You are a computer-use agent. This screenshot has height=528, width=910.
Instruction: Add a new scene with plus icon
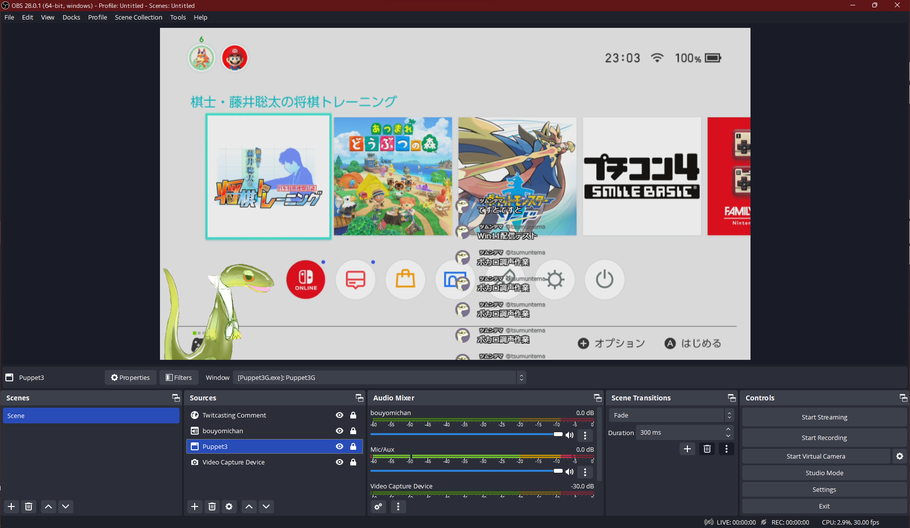point(11,507)
